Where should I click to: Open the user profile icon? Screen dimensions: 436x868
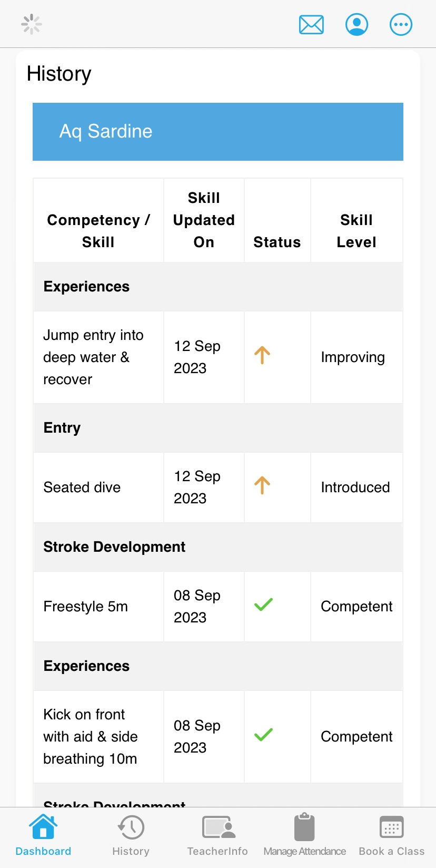pos(356,25)
